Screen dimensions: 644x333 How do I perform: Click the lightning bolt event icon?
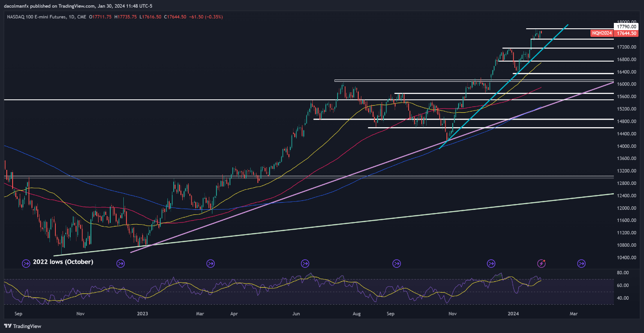(542, 263)
